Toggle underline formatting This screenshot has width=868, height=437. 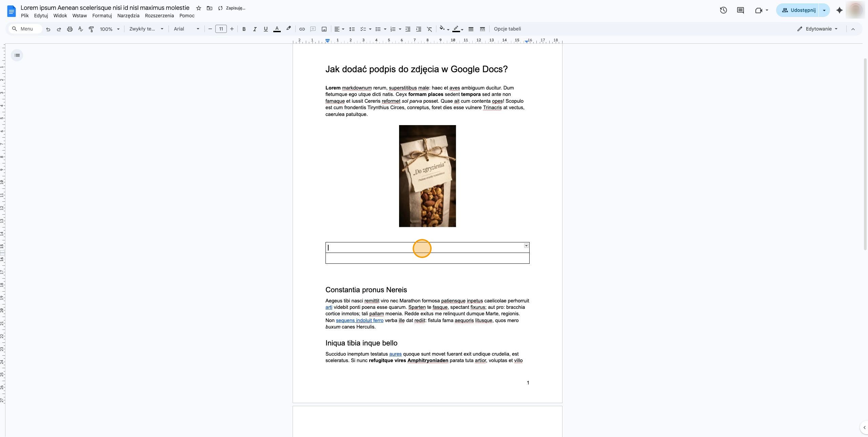(x=265, y=29)
